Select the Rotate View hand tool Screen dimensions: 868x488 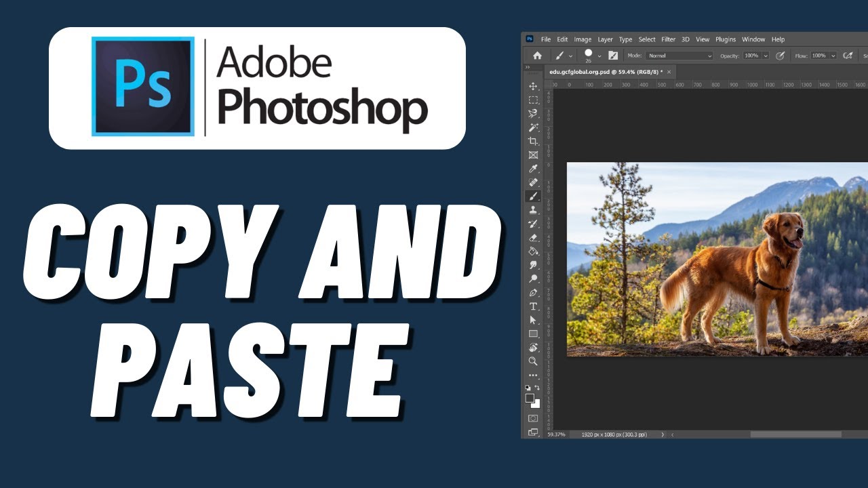point(533,348)
